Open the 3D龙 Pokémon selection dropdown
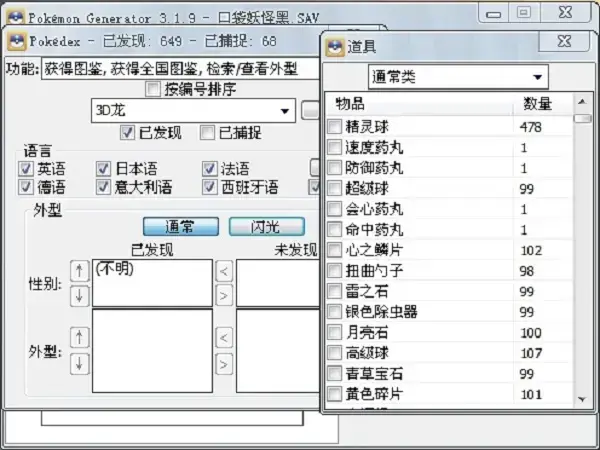This screenshot has height=450, width=600. pyautogui.click(x=193, y=111)
